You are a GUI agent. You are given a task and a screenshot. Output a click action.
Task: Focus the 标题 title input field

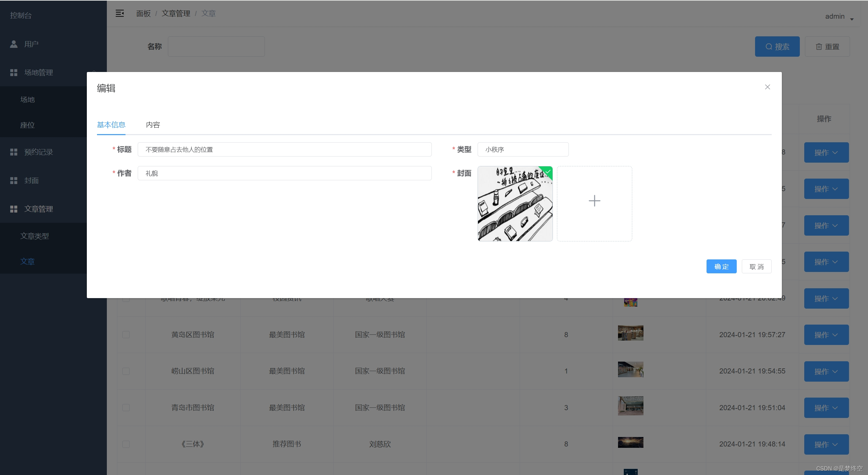tap(285, 149)
